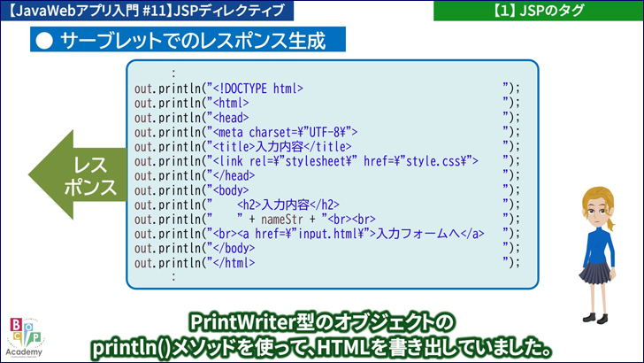Select the 【1】JSPのタグ green header
This screenshot has width=644, height=363.
[x=538, y=11]
